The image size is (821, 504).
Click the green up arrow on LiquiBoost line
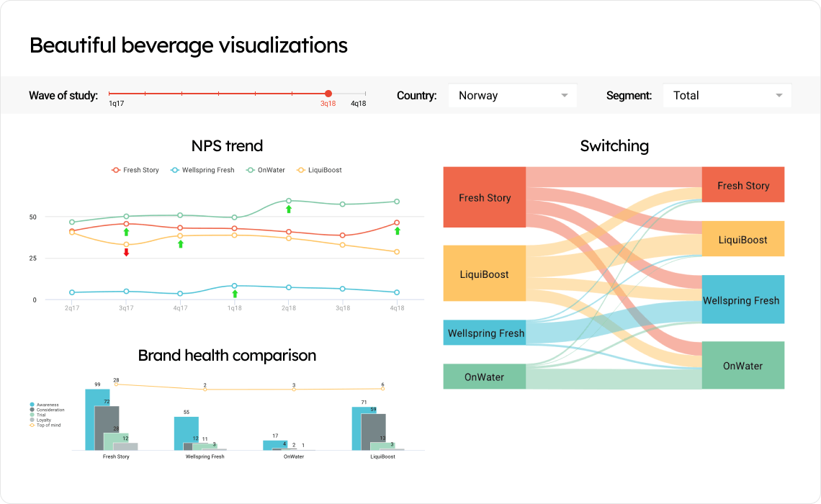179,244
